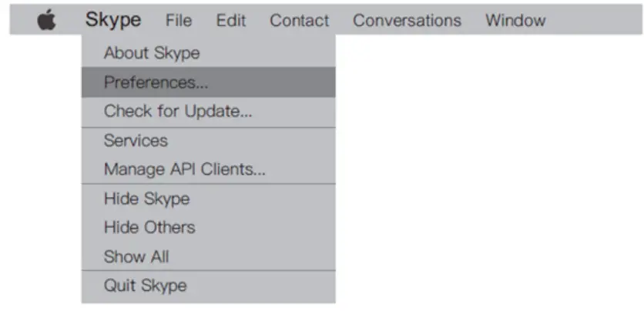Quit Skype from the menu
This screenshot has width=644, height=311.
pos(145,286)
